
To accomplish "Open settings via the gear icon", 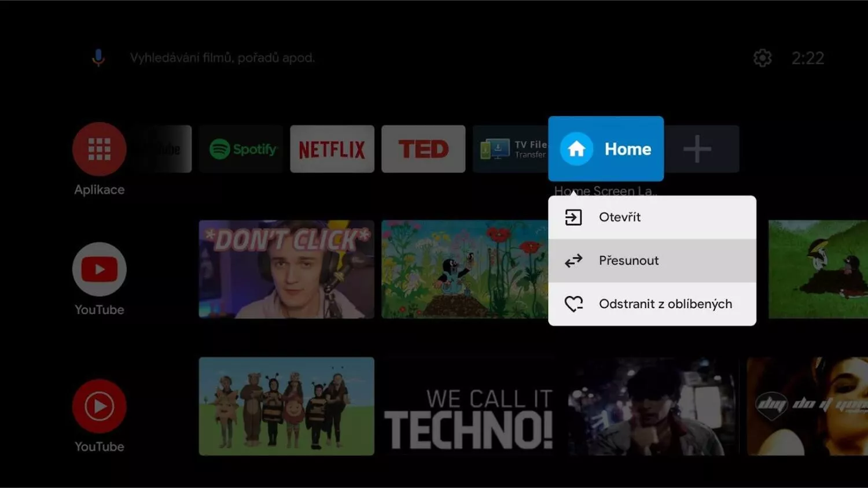I will (x=762, y=58).
